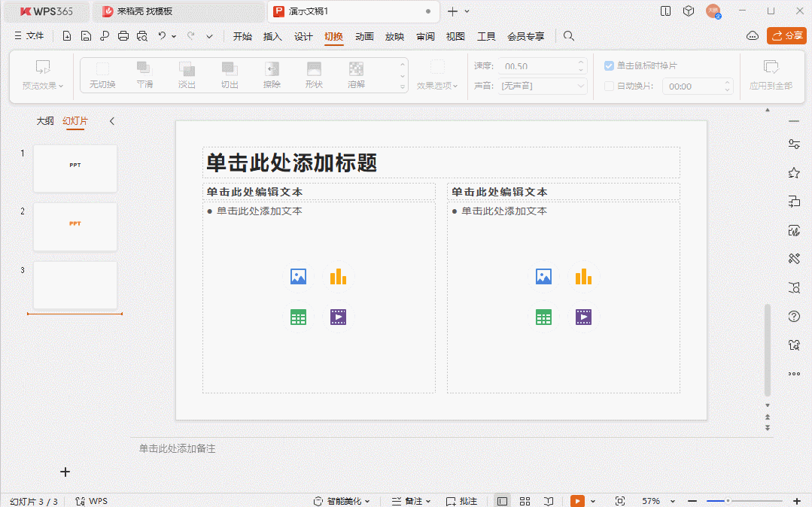Insert video icon in left content placeholder
The image size is (812, 507).
(338, 317)
